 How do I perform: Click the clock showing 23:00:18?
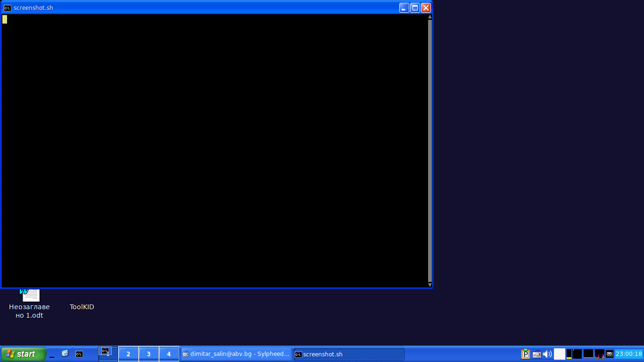629,354
